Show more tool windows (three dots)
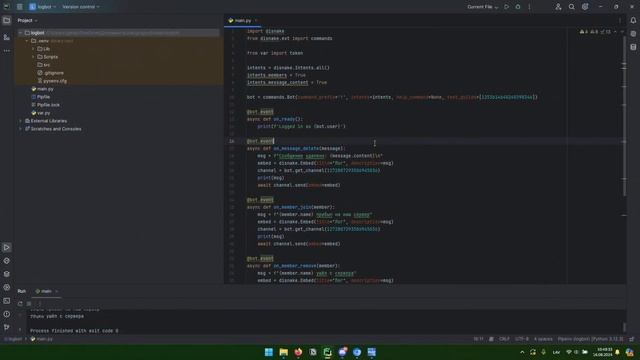The width and height of the screenshot is (640, 360). pos(7,51)
